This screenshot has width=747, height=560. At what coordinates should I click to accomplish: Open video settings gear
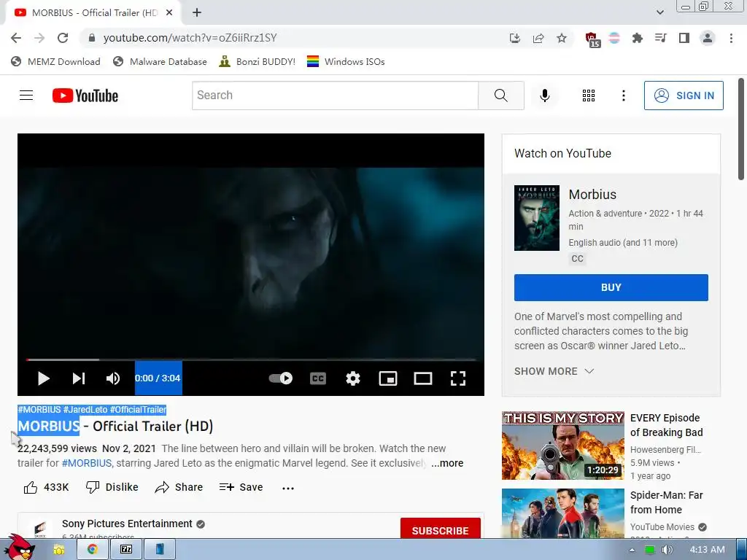click(352, 378)
